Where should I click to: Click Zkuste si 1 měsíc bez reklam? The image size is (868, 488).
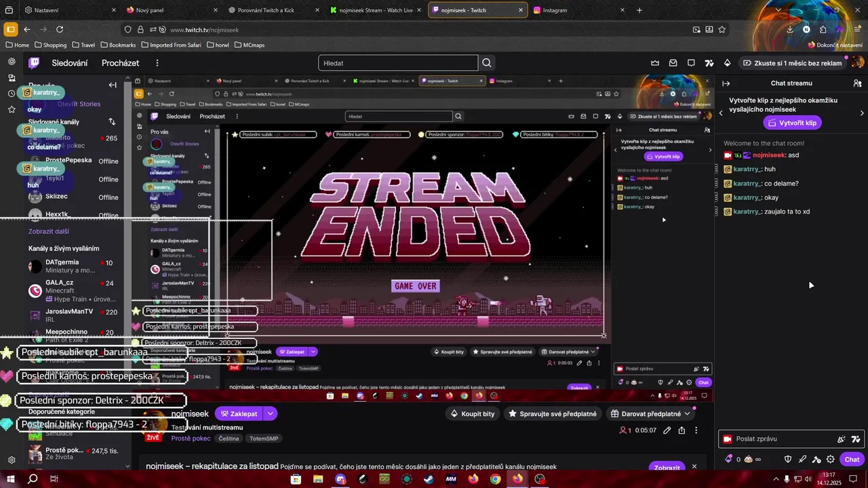pyautogui.click(x=793, y=63)
